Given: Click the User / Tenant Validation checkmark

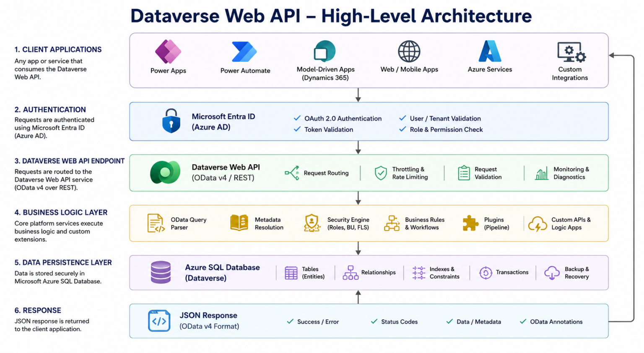Looking at the screenshot, I should 402,118.
